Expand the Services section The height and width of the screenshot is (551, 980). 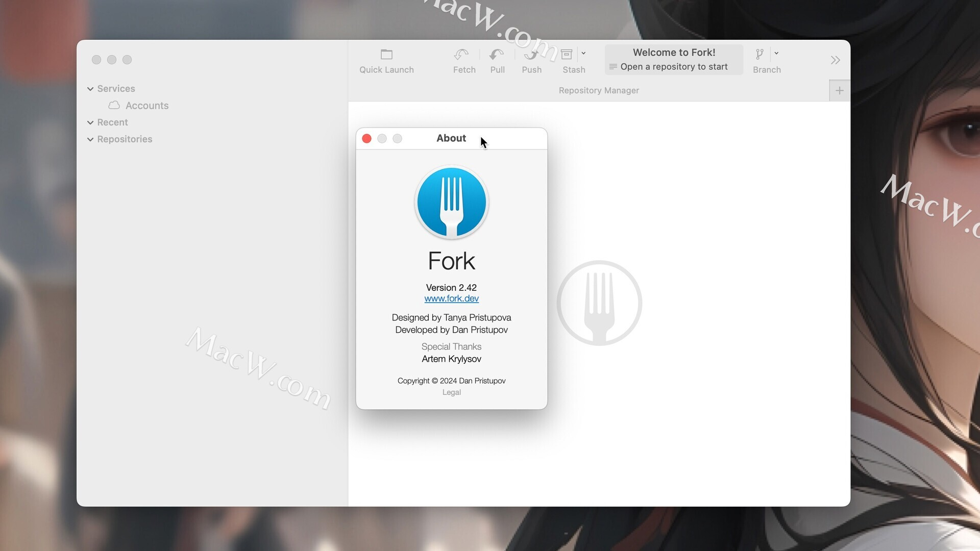tap(91, 88)
